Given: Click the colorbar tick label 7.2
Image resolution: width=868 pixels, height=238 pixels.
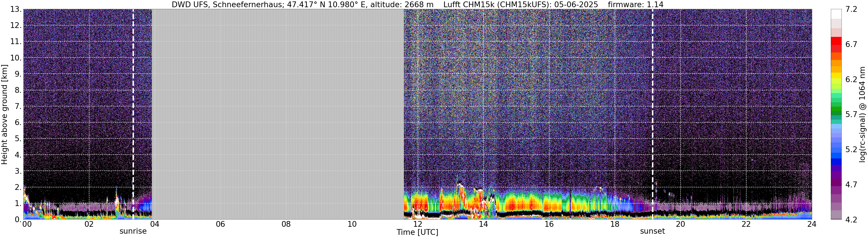Looking at the screenshot, I should coord(851,10).
